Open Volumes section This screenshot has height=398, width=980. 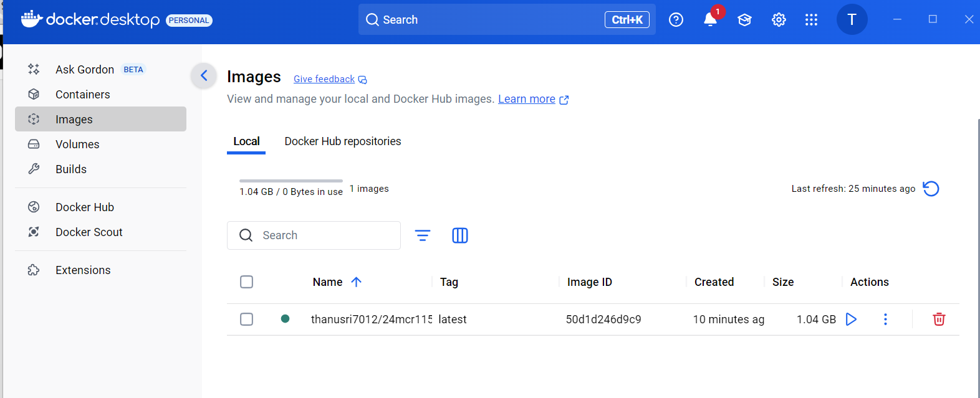tap(100, 144)
